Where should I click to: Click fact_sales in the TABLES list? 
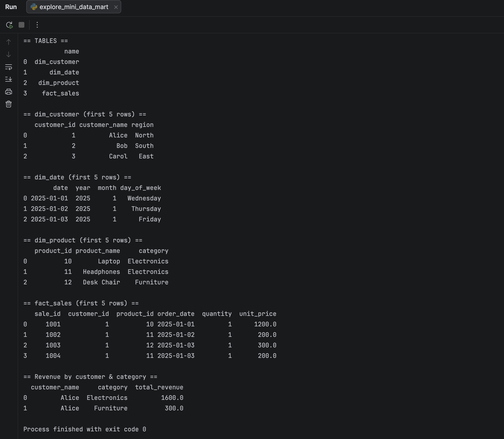(x=60, y=93)
